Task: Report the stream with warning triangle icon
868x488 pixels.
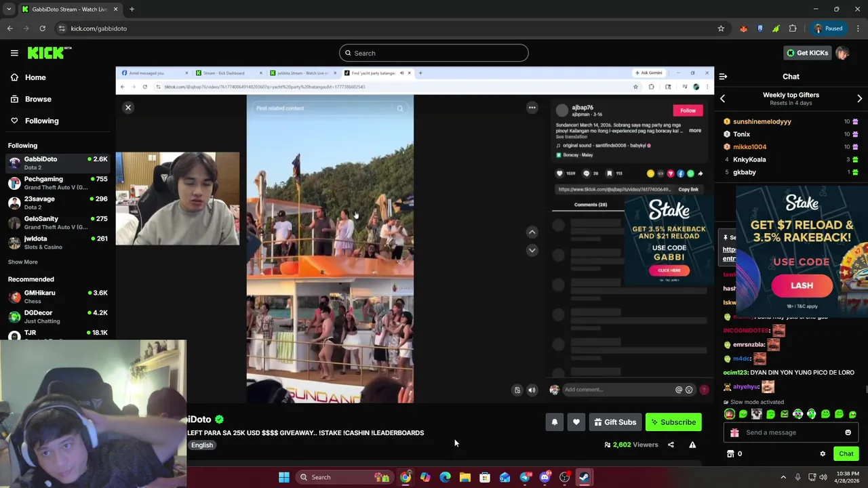Action: click(692, 445)
